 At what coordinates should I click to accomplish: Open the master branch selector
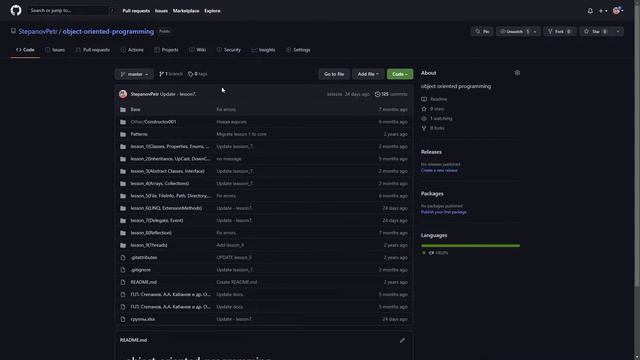pyautogui.click(x=134, y=74)
